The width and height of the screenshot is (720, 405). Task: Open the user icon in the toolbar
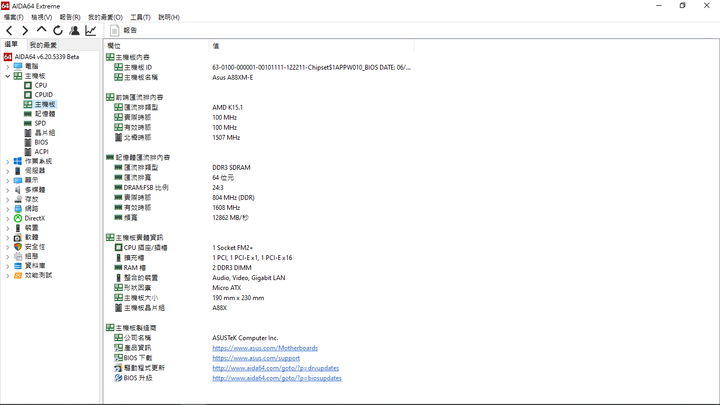(x=74, y=30)
